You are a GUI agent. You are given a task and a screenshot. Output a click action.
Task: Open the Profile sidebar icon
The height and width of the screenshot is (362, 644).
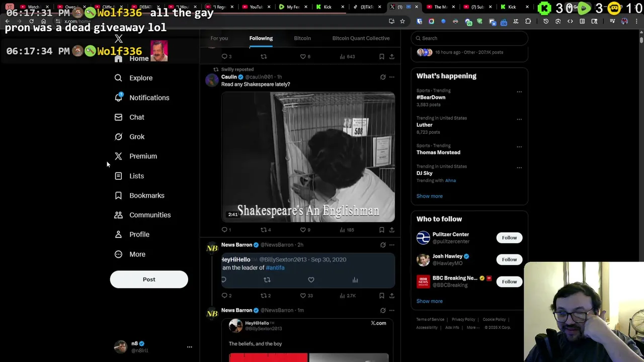118,235
